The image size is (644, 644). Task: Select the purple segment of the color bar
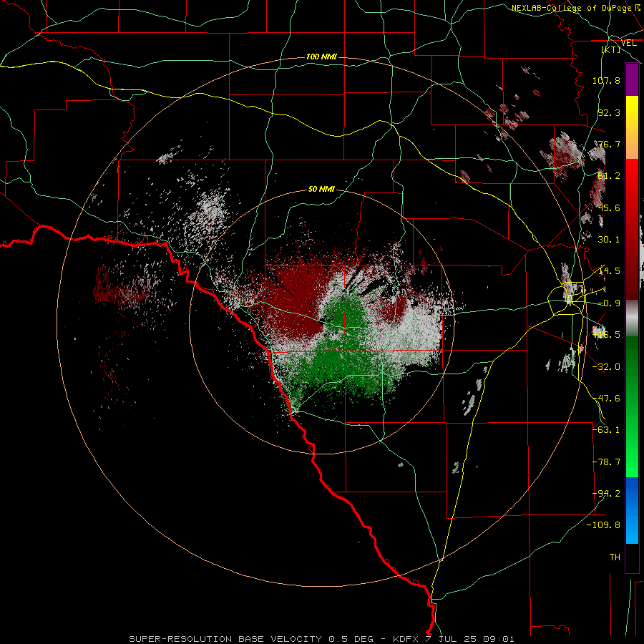(x=632, y=79)
